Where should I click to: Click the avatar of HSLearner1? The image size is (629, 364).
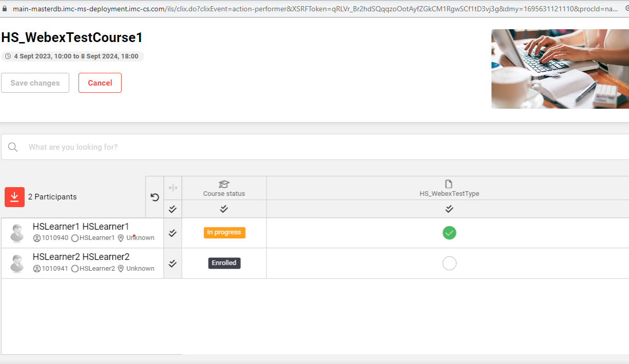tap(17, 233)
